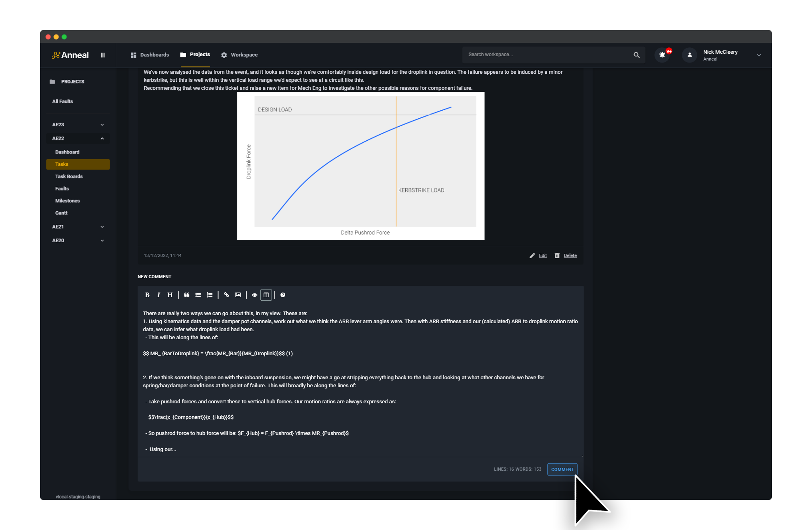Toggle the comment preview eye icon
Image resolution: width=812 pixels, height=530 pixels.
tap(254, 295)
